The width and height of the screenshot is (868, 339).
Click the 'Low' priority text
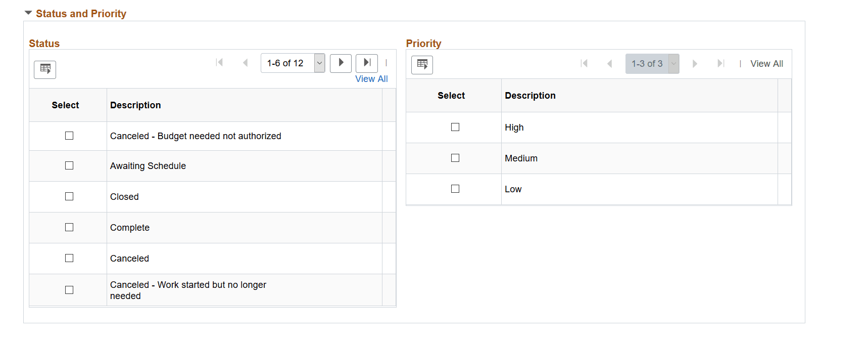[x=513, y=189]
